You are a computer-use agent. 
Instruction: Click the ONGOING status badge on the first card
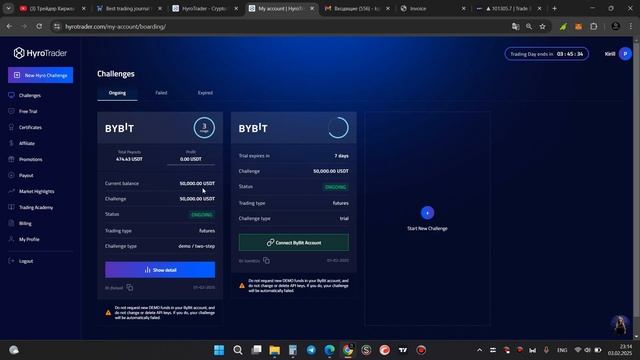(x=202, y=215)
